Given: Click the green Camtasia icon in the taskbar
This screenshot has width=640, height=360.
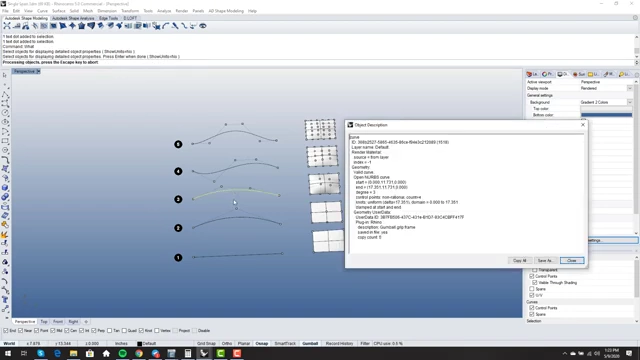Looking at the screenshot, I should [220, 353].
